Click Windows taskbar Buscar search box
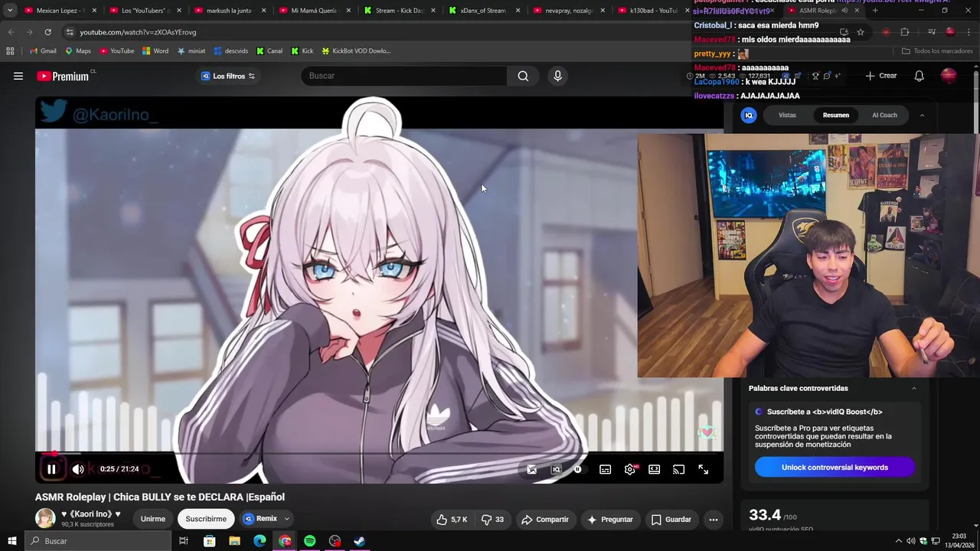 tap(97, 541)
